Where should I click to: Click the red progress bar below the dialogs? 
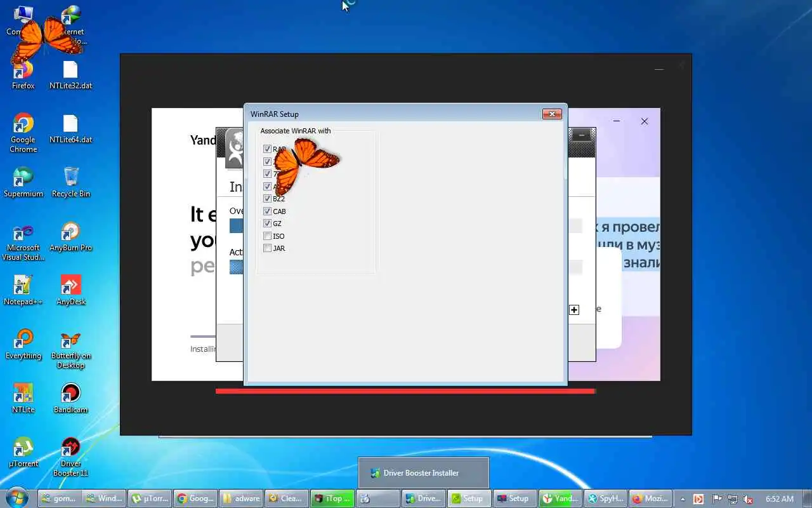(405, 391)
